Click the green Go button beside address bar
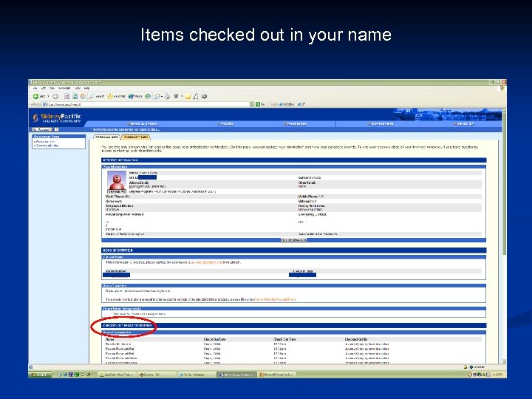This screenshot has height=399, width=532. pos(260,104)
